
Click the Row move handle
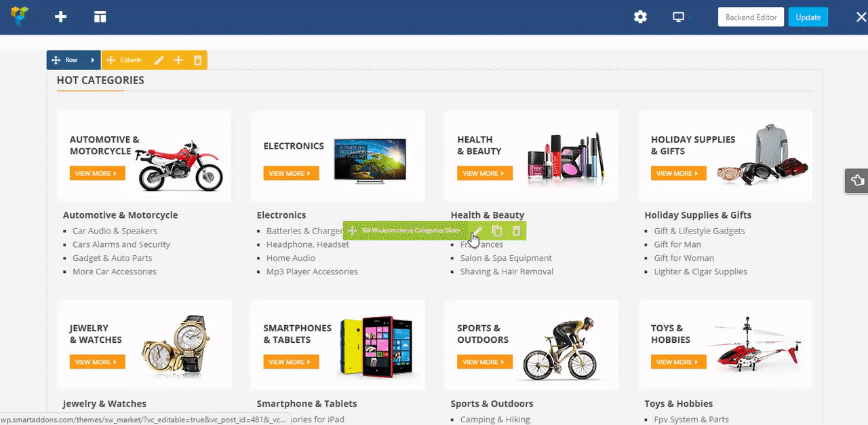[x=56, y=60]
